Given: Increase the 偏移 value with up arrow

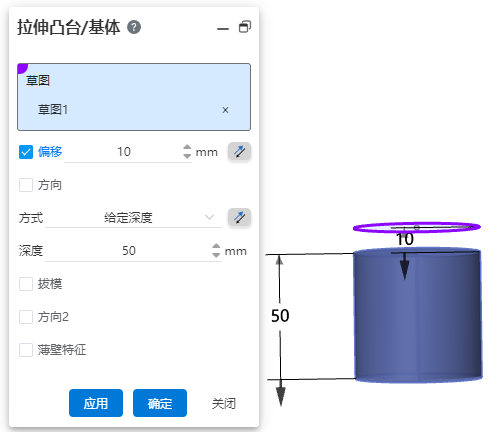Looking at the screenshot, I should 187,147.
